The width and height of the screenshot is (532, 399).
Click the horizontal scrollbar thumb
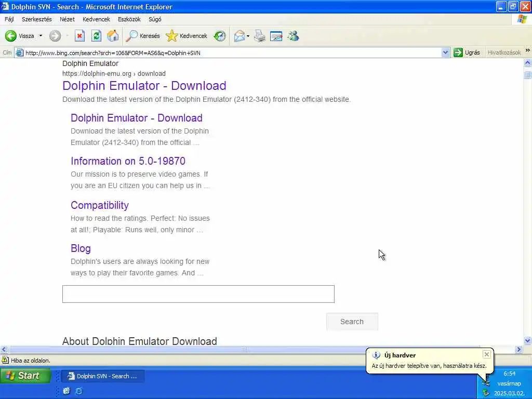[x=244, y=349]
